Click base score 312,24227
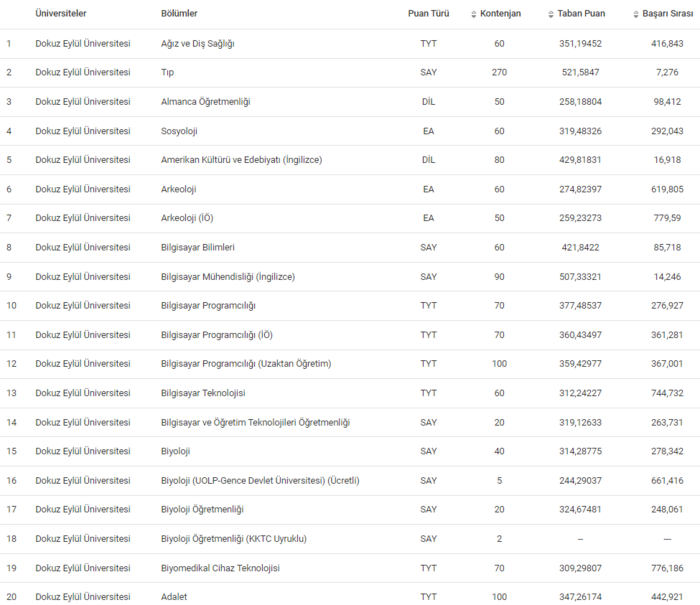 [x=580, y=393]
